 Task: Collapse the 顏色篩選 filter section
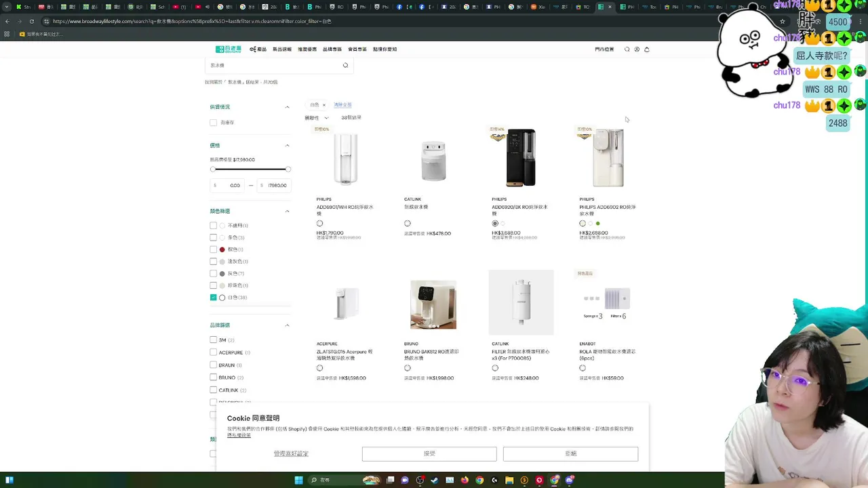click(287, 211)
